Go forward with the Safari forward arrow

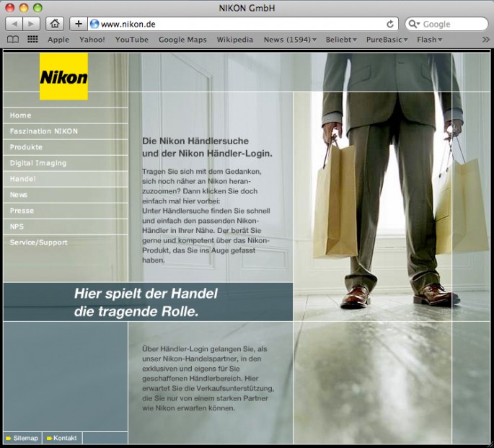pos(31,24)
